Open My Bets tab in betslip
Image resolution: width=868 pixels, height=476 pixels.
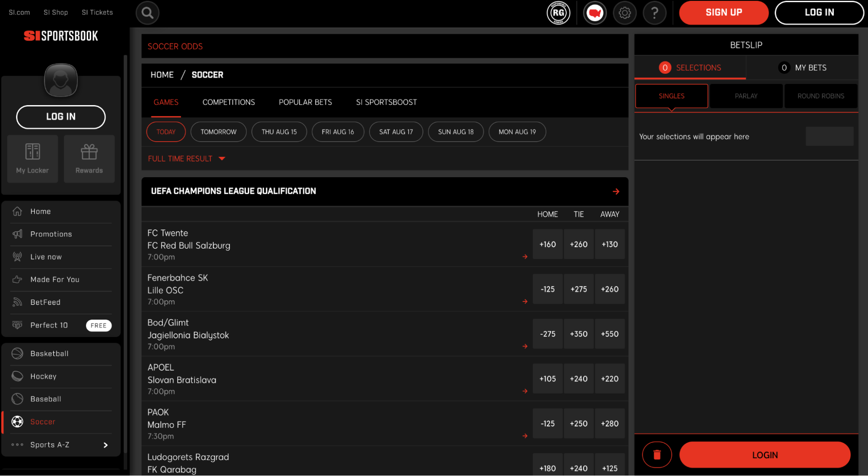click(802, 68)
